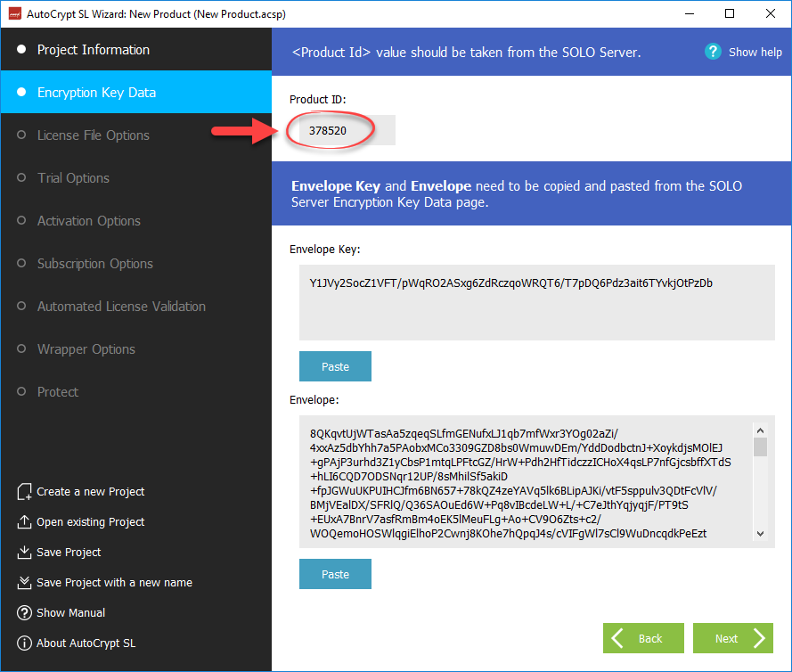Click the About AutoCrypt SL info icon

24,643
